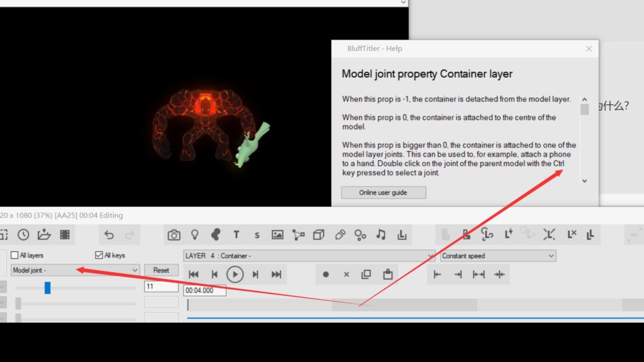Open the LAYER 4 Container dropdown

(x=309, y=256)
